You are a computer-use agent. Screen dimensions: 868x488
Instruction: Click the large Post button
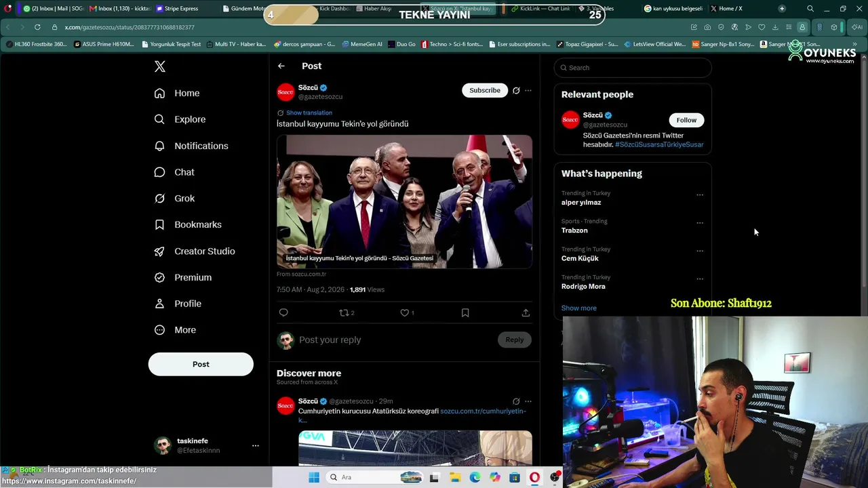point(201,364)
